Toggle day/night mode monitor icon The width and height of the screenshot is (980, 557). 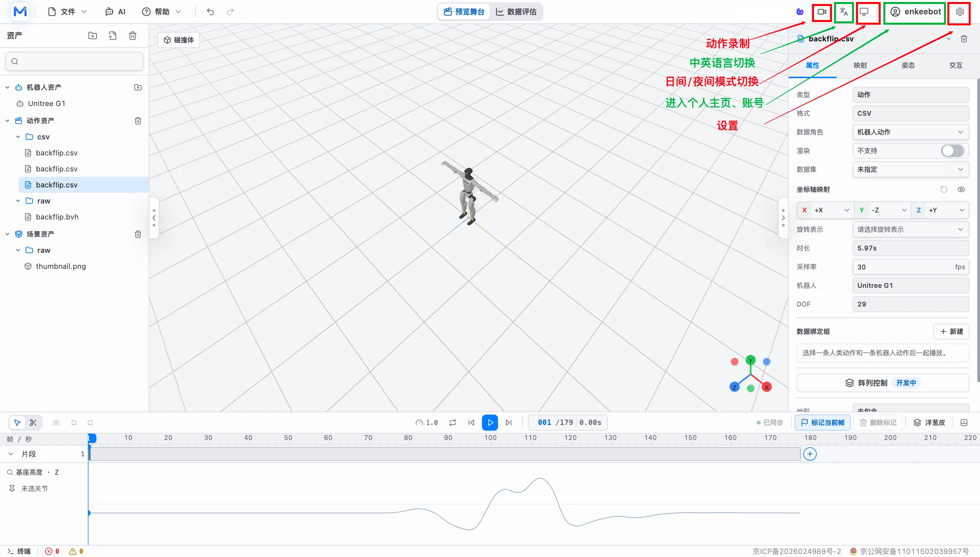point(864,12)
